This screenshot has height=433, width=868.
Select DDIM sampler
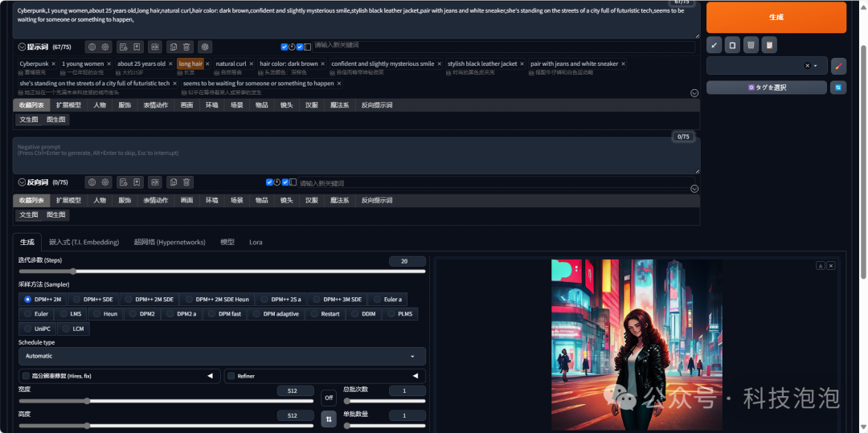tap(363, 313)
